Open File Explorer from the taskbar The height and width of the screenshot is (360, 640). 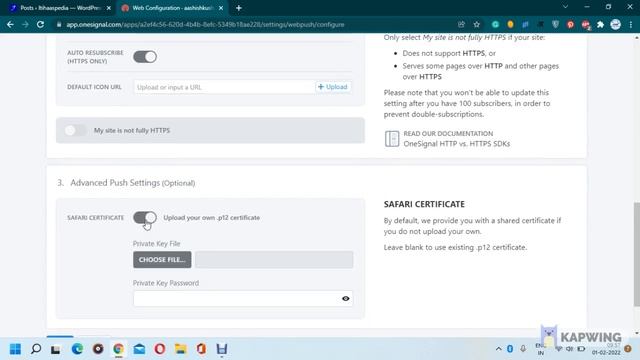coord(180,349)
